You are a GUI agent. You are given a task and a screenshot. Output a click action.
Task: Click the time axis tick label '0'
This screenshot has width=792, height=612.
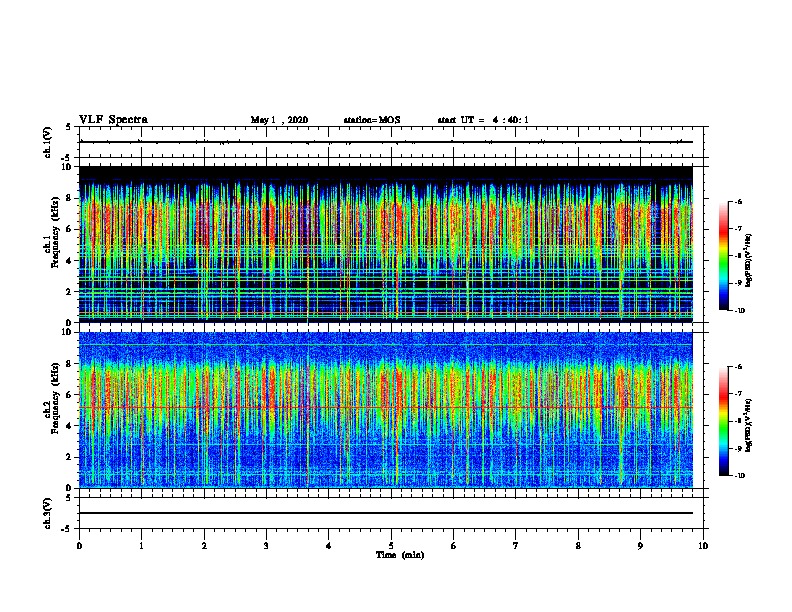click(x=79, y=546)
